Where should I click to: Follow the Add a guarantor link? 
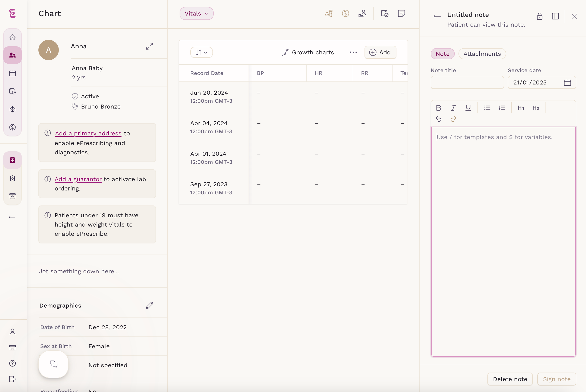click(x=78, y=179)
